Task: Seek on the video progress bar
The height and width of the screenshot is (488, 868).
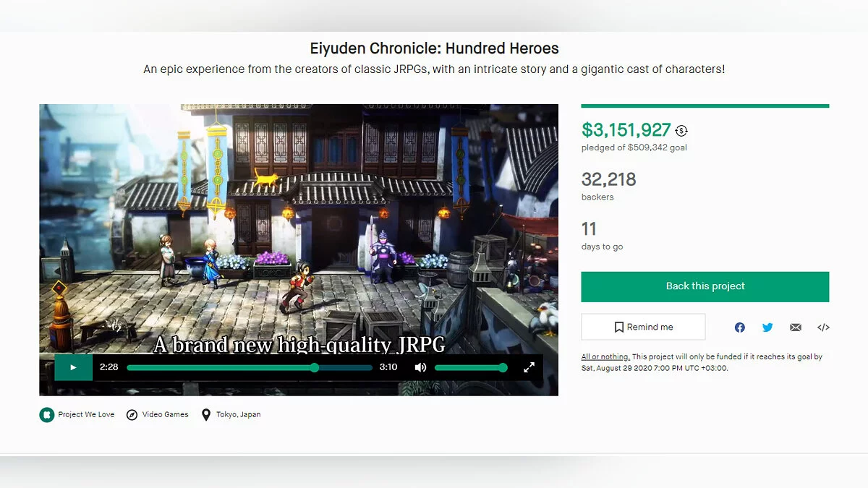Action: click(x=250, y=367)
